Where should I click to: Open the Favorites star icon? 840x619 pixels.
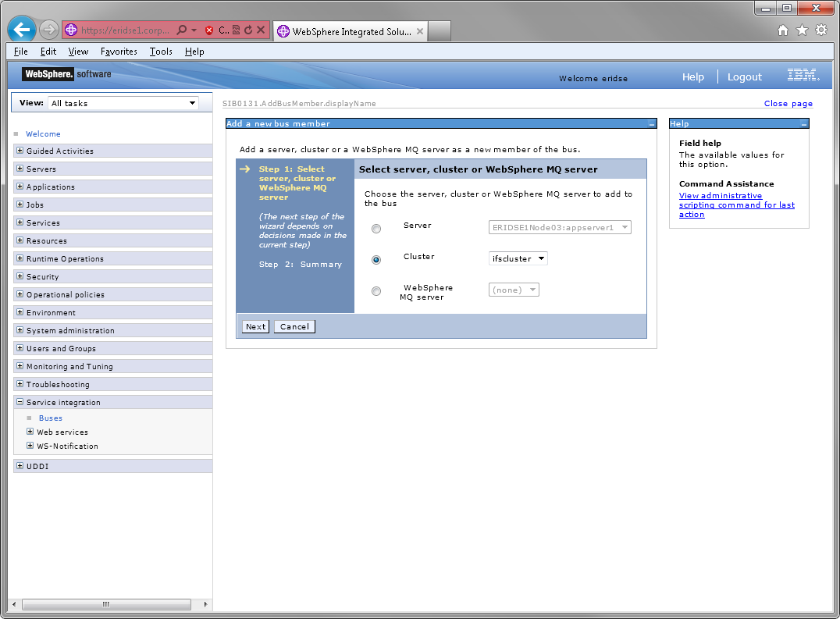(802, 30)
